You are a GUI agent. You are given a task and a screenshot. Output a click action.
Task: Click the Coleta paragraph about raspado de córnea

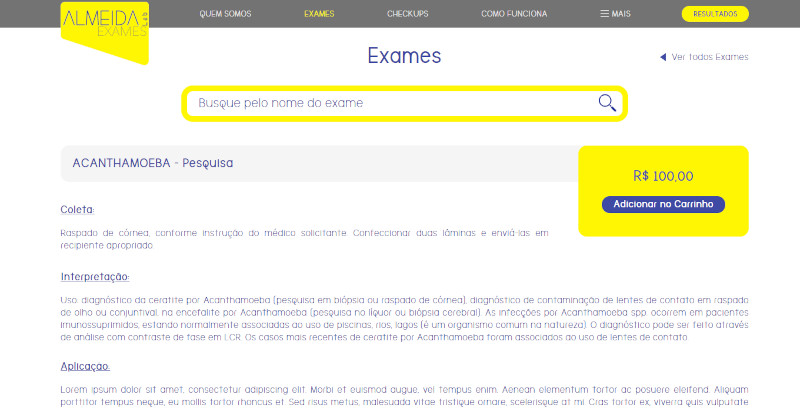304,239
